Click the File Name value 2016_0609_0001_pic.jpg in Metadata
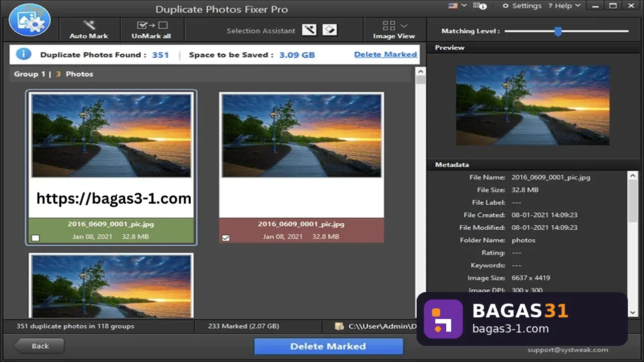Viewport: 644px width, 362px height. point(551,177)
